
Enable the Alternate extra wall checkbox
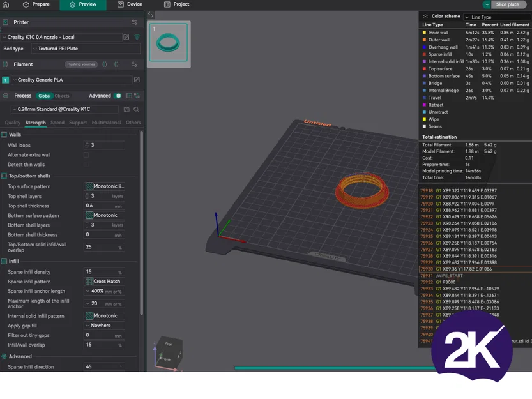[86, 155]
